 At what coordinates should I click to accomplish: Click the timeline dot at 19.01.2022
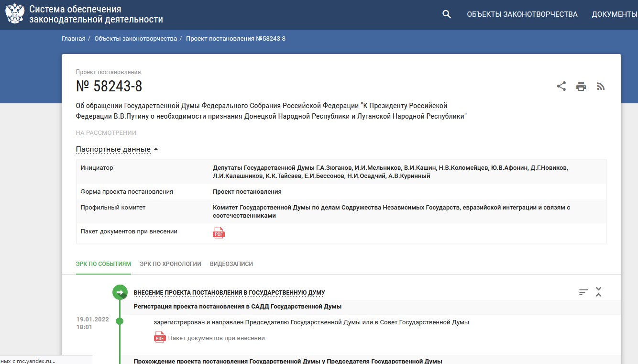click(120, 321)
